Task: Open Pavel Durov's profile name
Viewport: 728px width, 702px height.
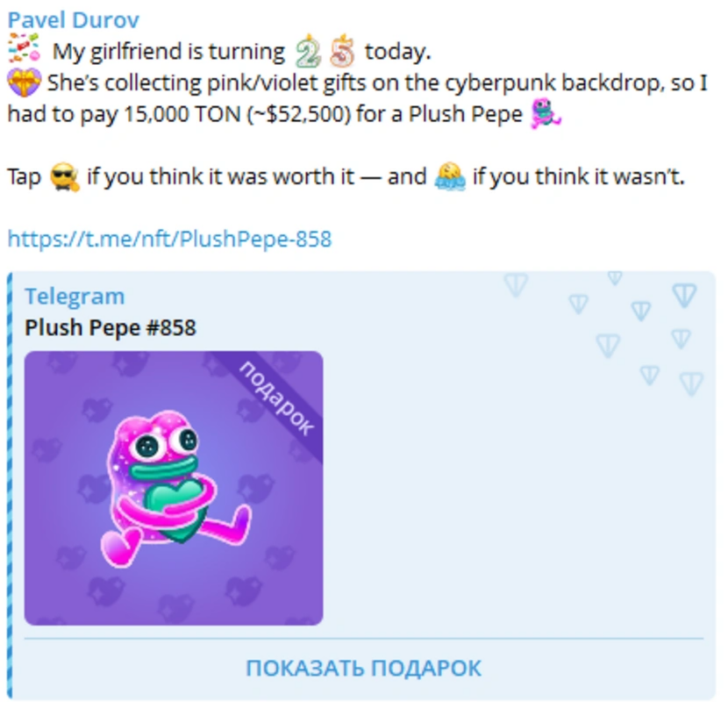Action: click(74, 20)
